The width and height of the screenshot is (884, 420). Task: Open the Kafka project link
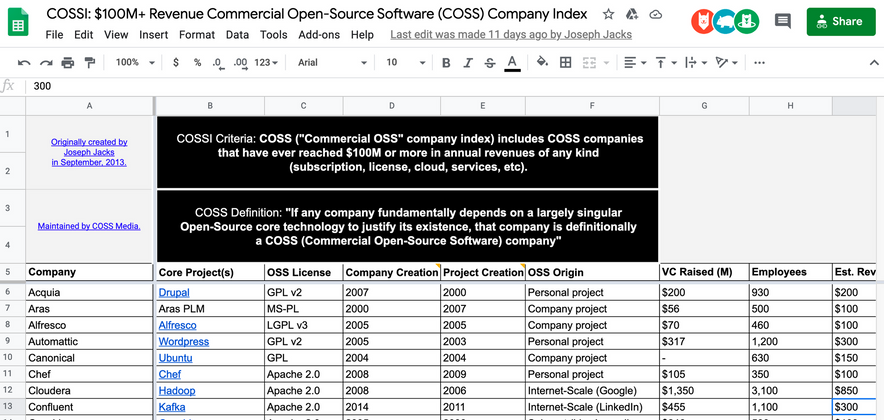(x=172, y=407)
